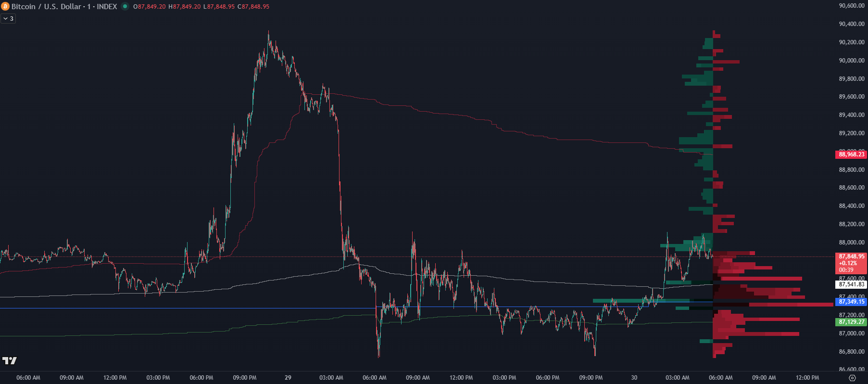Click the low value L87,848.95

[219, 7]
